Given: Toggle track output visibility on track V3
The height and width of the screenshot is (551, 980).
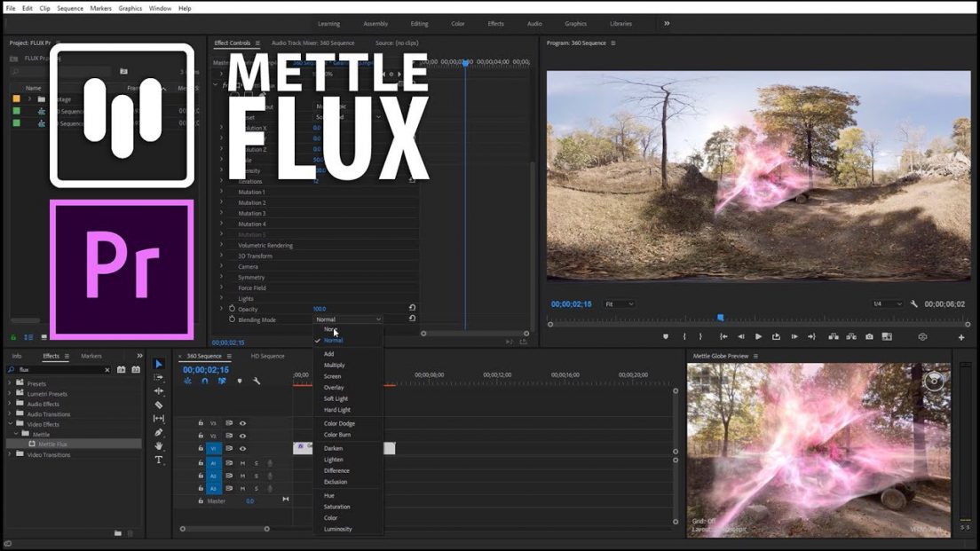Looking at the screenshot, I should pos(242,422).
